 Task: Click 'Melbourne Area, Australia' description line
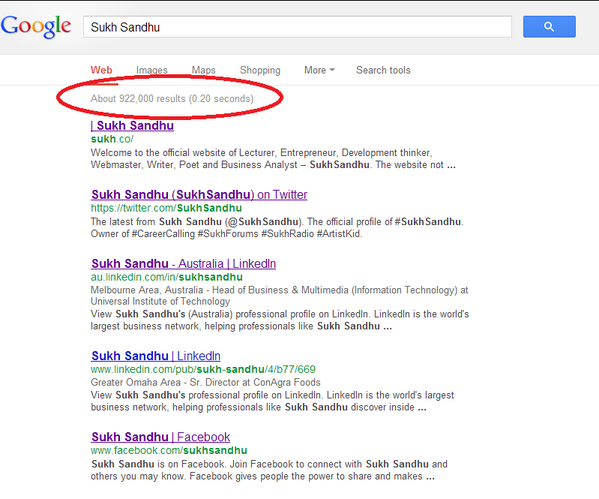[x=279, y=290]
